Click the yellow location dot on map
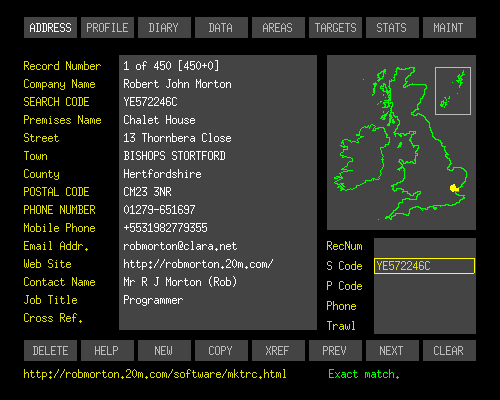Screen dimensions: 500x400 pyautogui.click(x=454, y=188)
